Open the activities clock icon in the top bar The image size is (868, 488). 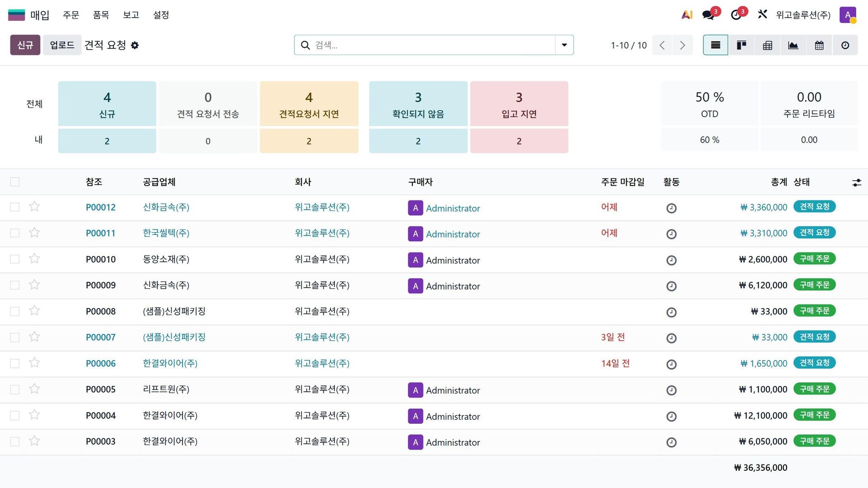pos(736,15)
